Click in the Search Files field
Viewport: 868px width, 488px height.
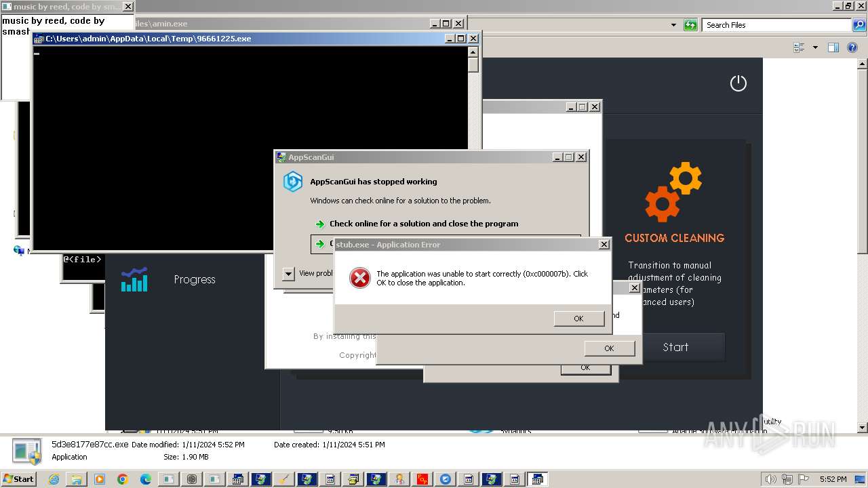point(776,25)
